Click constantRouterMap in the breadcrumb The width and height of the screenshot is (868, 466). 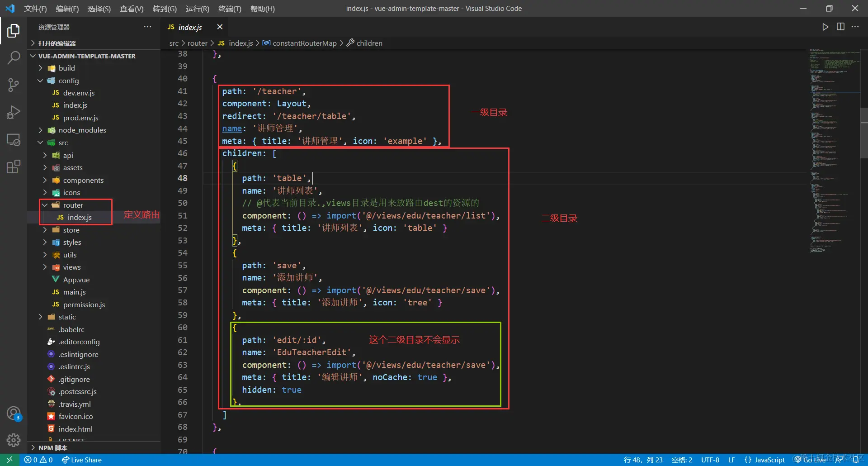click(304, 43)
